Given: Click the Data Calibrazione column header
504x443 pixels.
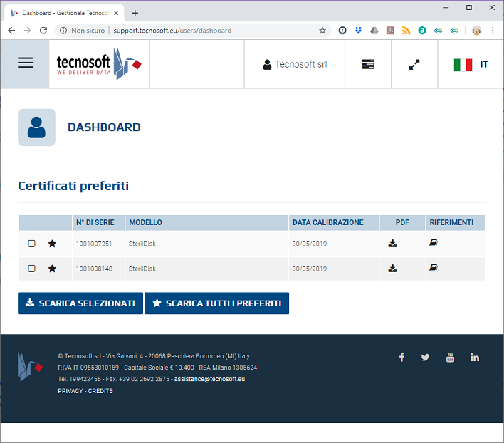Looking at the screenshot, I should [334, 222].
